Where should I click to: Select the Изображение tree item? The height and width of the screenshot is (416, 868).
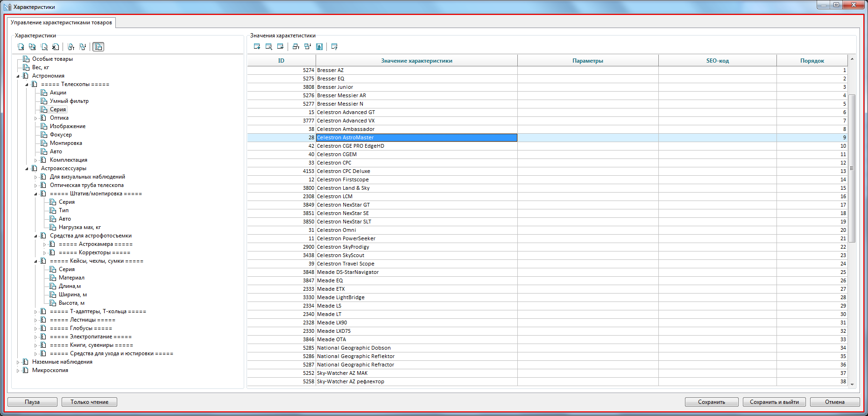pos(68,127)
